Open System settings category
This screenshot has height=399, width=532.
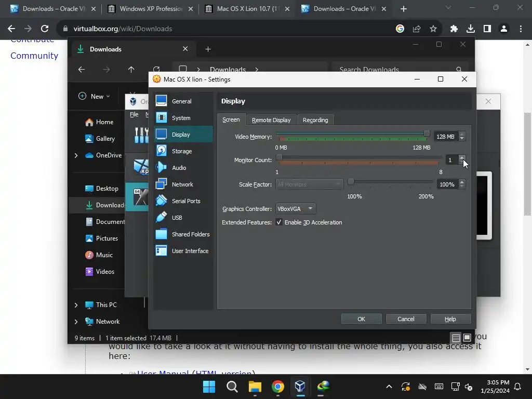pos(183,118)
